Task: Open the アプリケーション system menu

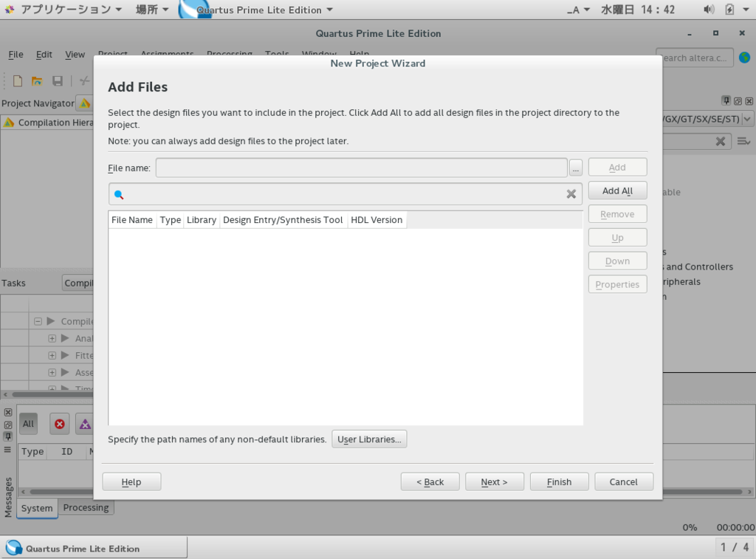Action: point(70,9)
